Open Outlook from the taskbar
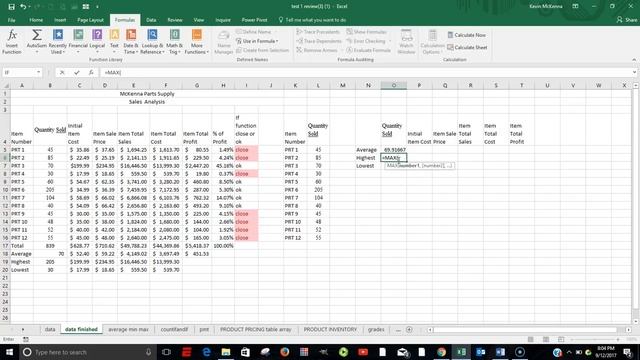This screenshot has height=360, width=640. [x=481, y=352]
